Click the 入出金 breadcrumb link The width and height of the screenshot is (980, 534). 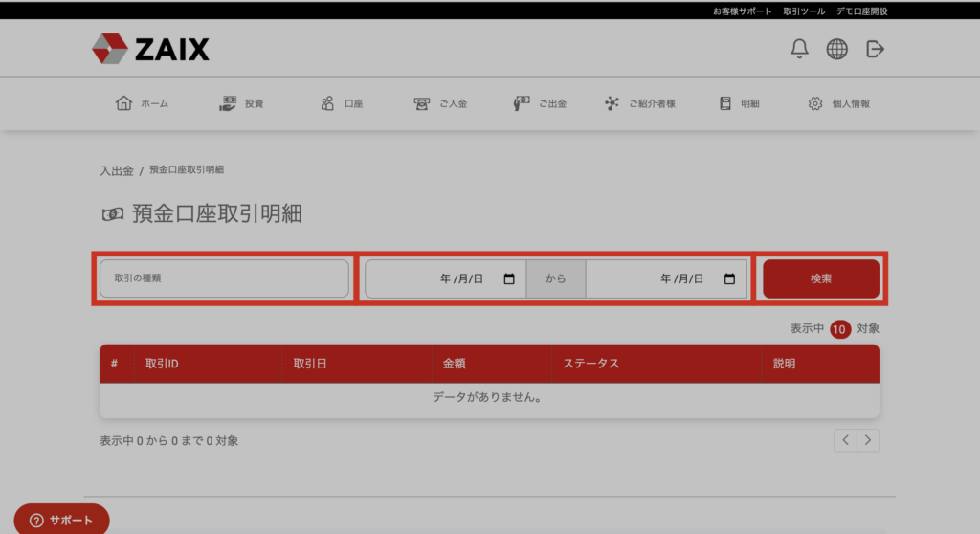tap(117, 170)
